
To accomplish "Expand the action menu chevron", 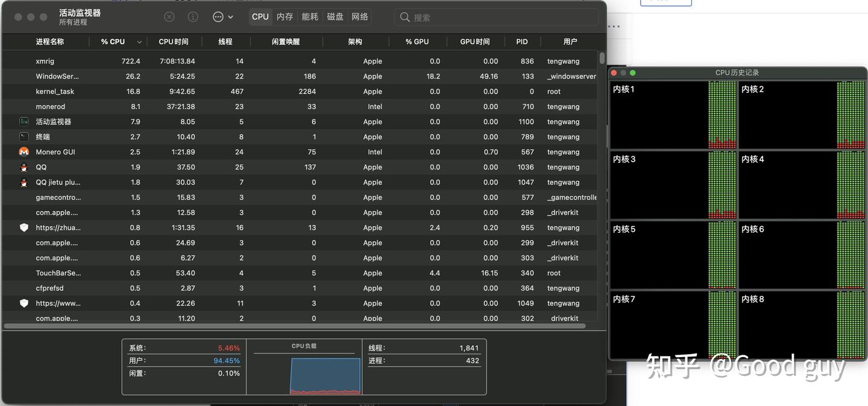I will 230,17.
